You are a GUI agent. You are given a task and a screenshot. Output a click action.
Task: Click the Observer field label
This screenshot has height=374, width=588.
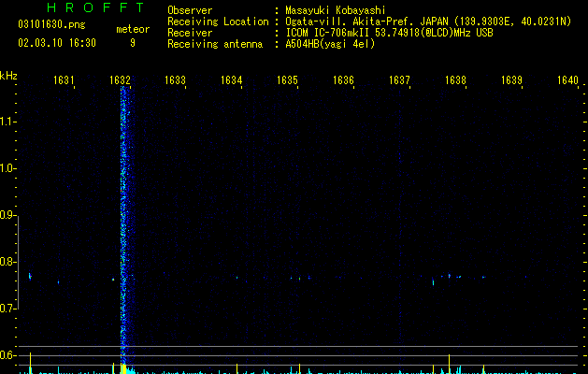coord(190,10)
